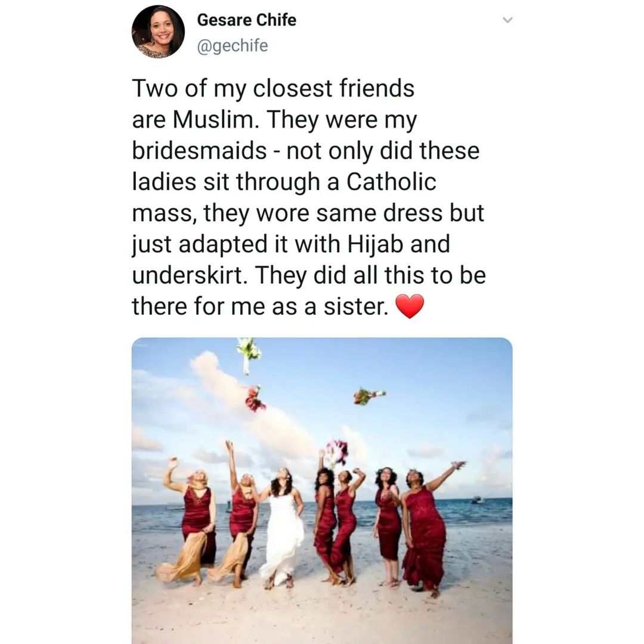Click the purple bouquet just above the bridesmaids
This screenshot has width=644, height=644.
338,452
